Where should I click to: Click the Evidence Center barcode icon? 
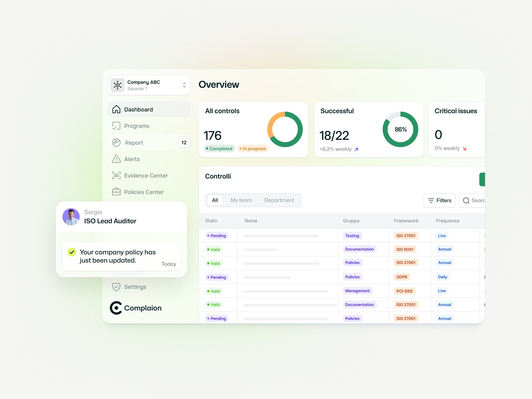pos(116,175)
